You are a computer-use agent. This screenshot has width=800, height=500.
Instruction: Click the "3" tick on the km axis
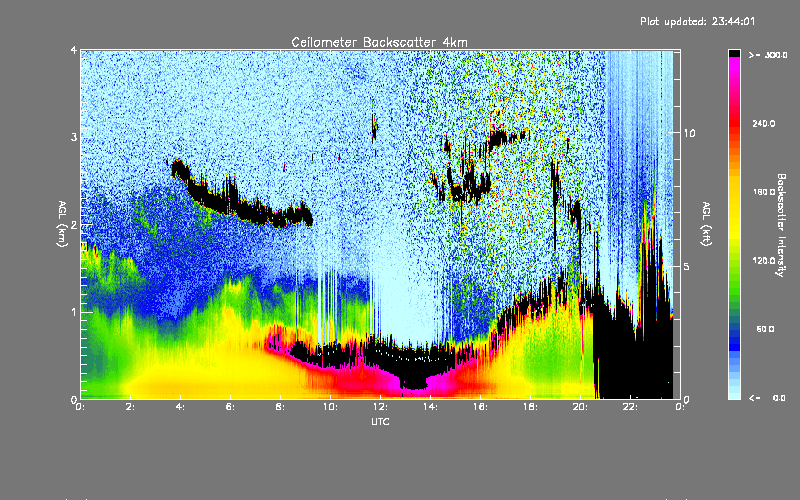pos(74,137)
